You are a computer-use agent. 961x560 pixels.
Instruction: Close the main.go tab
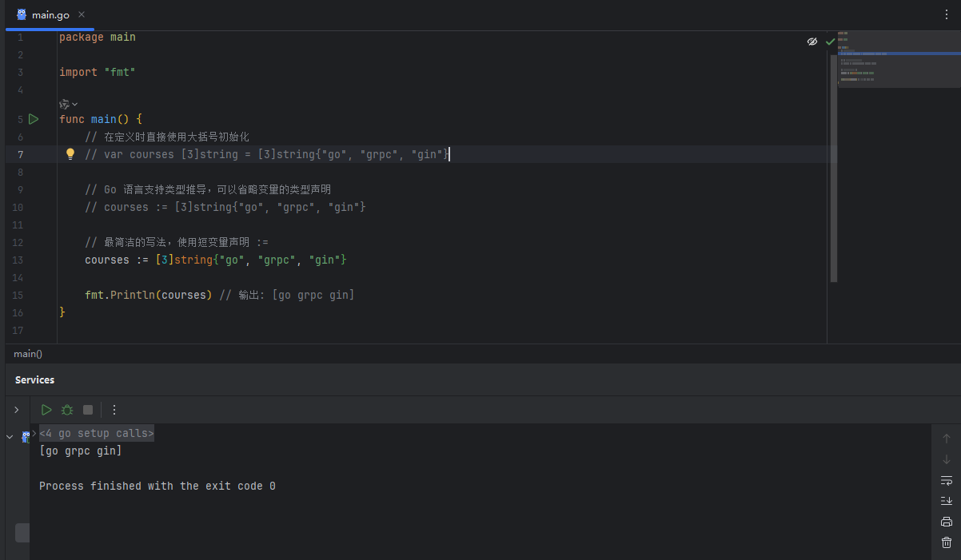pyautogui.click(x=82, y=14)
